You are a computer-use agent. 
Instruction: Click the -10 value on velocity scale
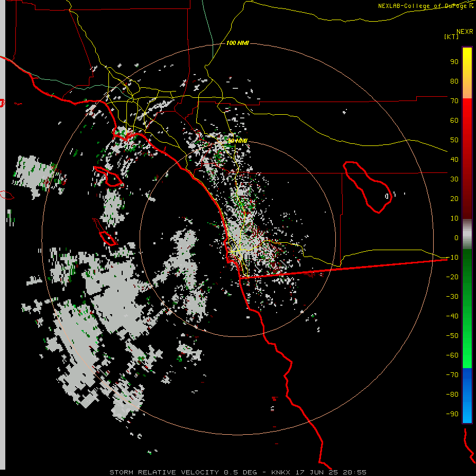tap(452, 258)
